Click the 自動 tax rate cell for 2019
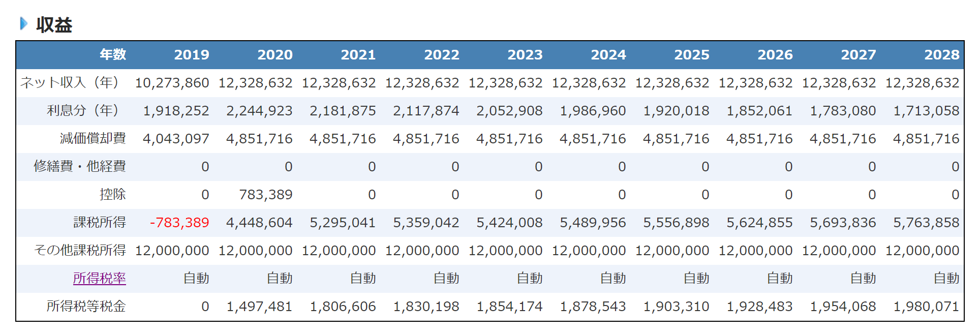 click(x=196, y=279)
